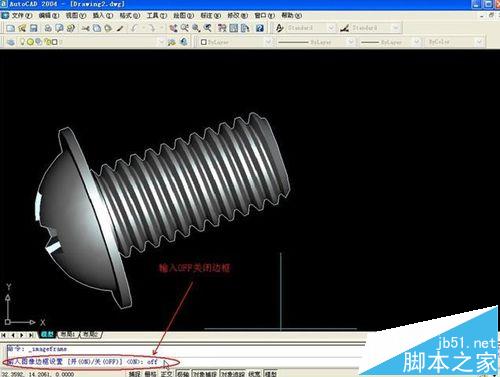Open the Insert (插入) menu

(103, 15)
